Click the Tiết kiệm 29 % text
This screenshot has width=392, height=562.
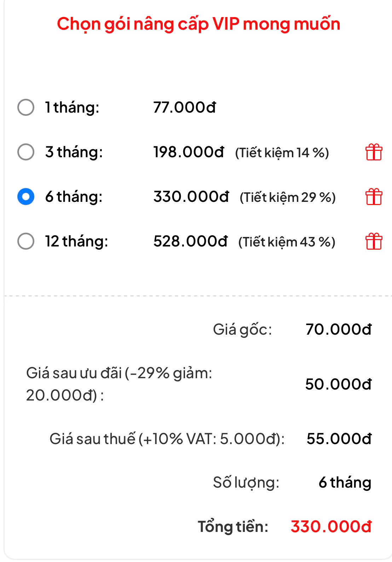tap(288, 197)
